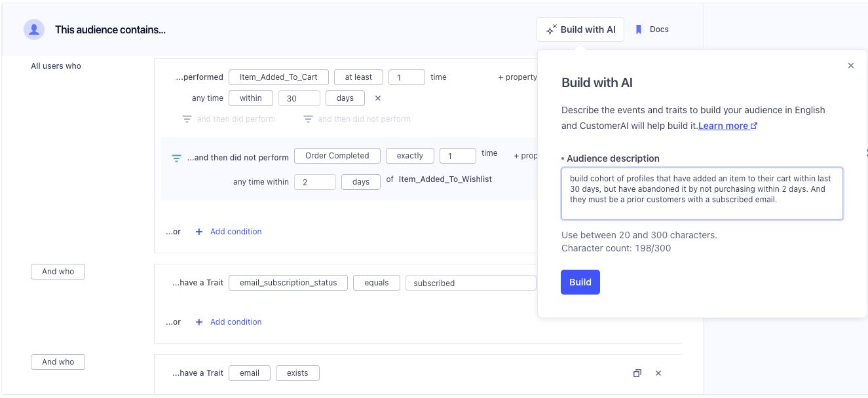
Task: Click the duplicate icon on email trait row
Action: (x=637, y=373)
